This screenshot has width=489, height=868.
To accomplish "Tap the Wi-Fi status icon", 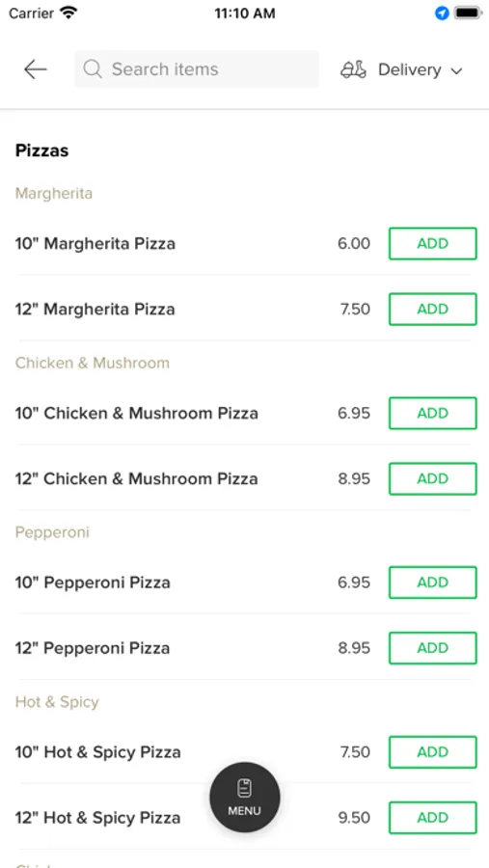I will pos(69,13).
